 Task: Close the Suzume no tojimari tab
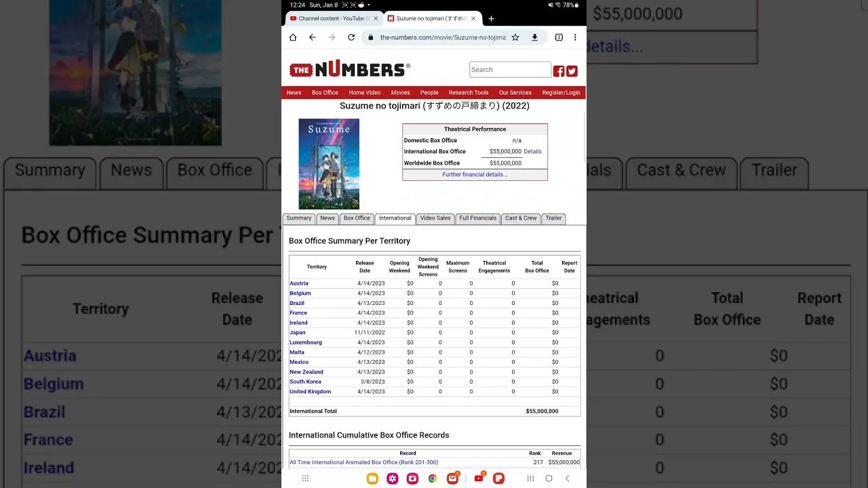473,18
